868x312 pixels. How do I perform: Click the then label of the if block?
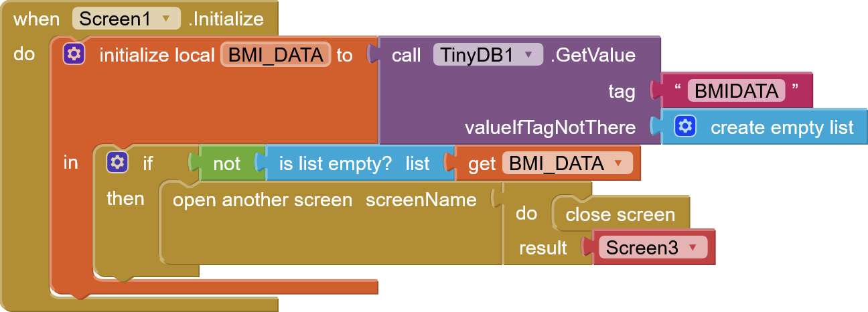(x=125, y=198)
